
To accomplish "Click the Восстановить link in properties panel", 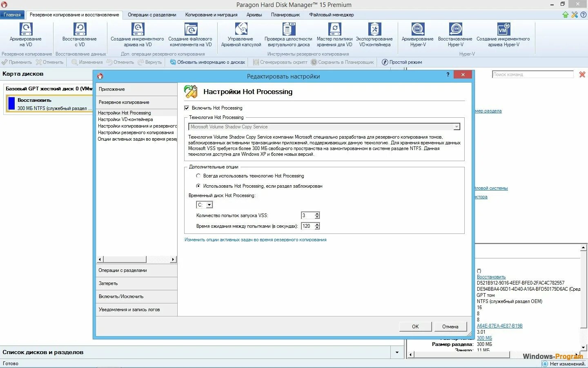I will [491, 277].
